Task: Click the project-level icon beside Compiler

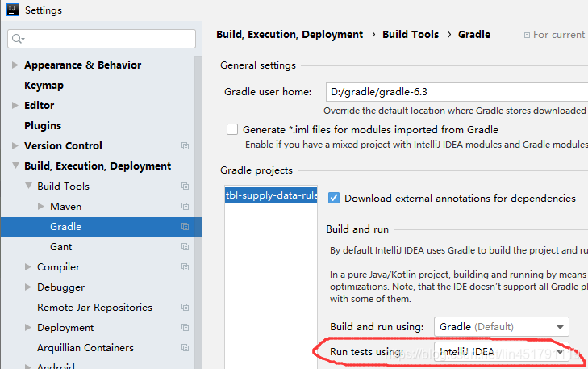Action: 185,267
